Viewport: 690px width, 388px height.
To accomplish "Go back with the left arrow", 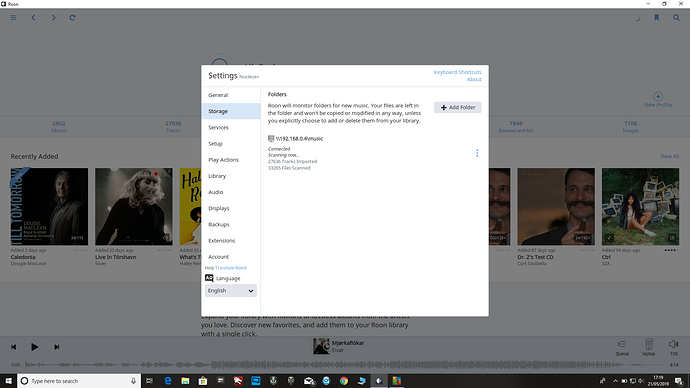I will pos(33,18).
